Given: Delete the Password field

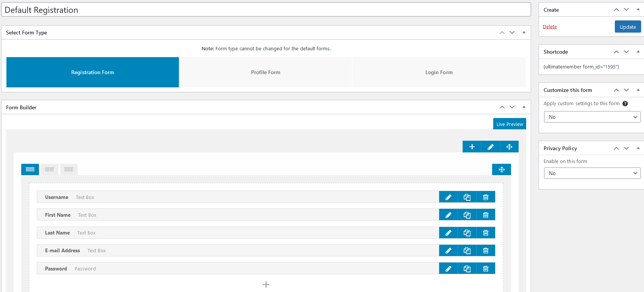Looking at the screenshot, I should point(486,269).
